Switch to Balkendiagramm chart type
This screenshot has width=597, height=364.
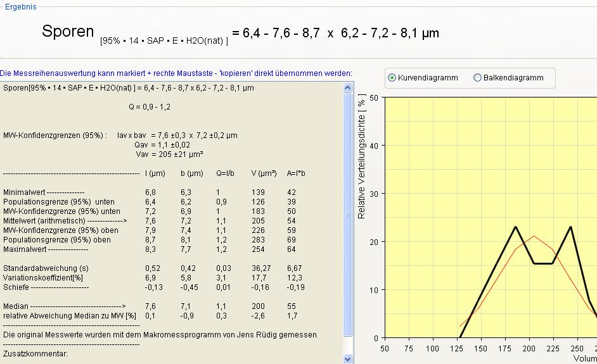(x=477, y=78)
